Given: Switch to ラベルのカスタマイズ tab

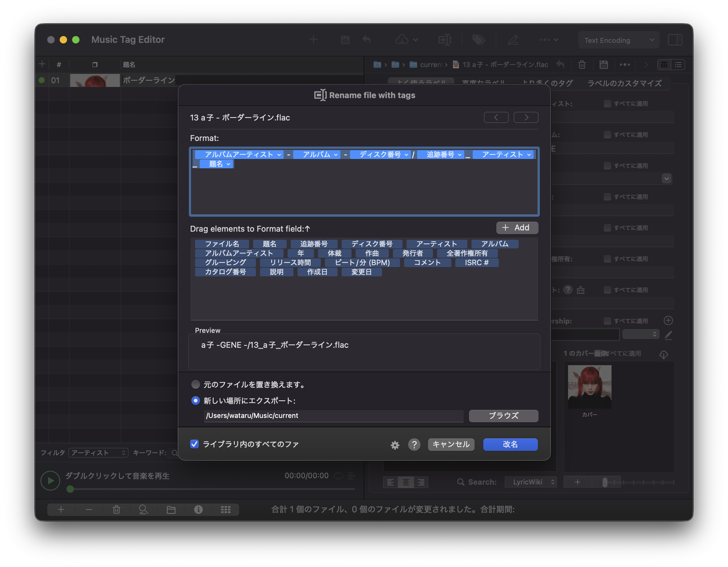Looking at the screenshot, I should [x=624, y=83].
